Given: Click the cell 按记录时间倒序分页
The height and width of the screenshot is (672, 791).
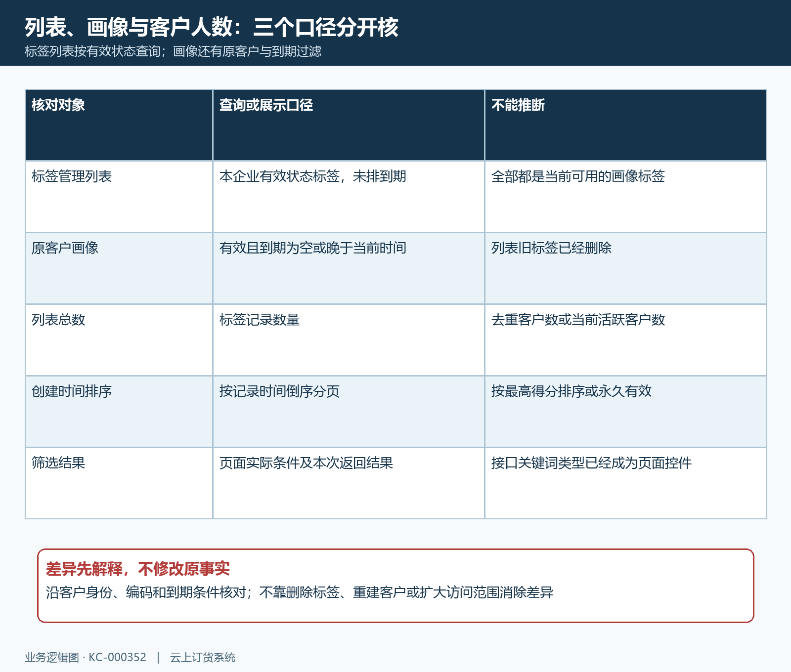Looking at the screenshot, I should 349,412.
